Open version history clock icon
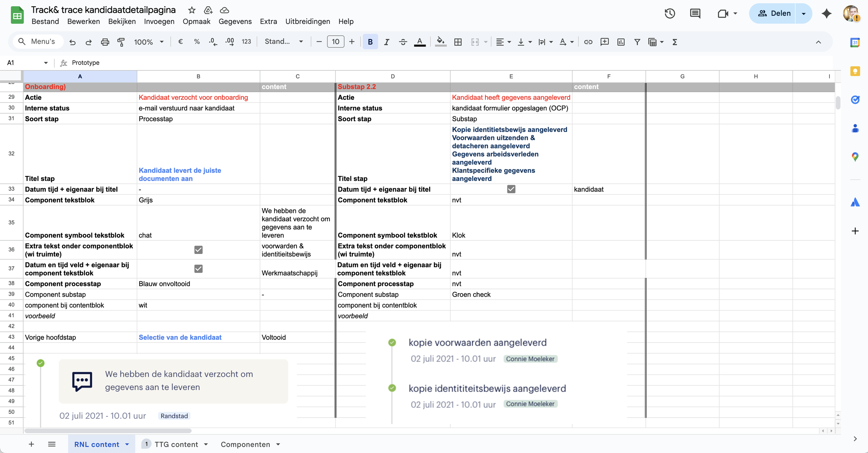The height and width of the screenshot is (453, 868). click(670, 14)
